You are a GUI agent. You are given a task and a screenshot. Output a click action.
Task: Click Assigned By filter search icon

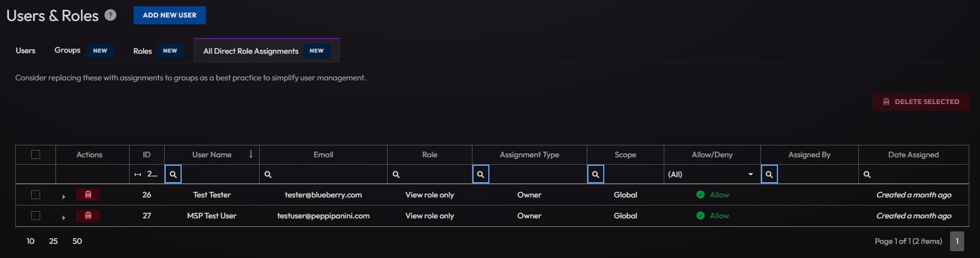769,174
